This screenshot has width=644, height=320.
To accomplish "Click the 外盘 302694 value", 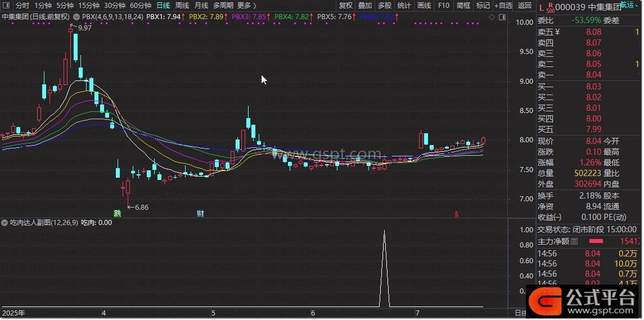I will [587, 184].
